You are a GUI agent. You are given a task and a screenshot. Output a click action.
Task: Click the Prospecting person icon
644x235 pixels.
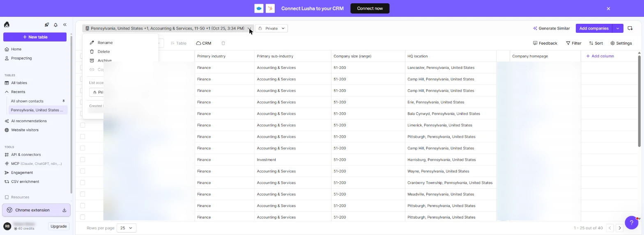point(7,58)
